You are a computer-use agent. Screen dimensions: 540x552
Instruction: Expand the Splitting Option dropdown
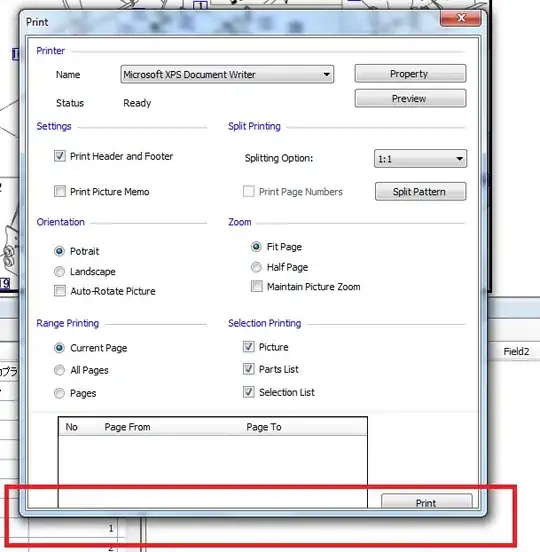click(x=420, y=159)
